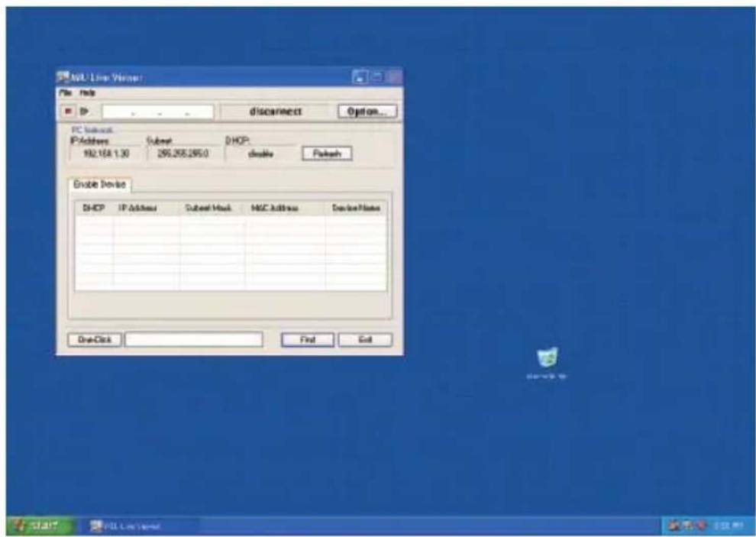
Task: Click the Exit button
Action: 365,340
